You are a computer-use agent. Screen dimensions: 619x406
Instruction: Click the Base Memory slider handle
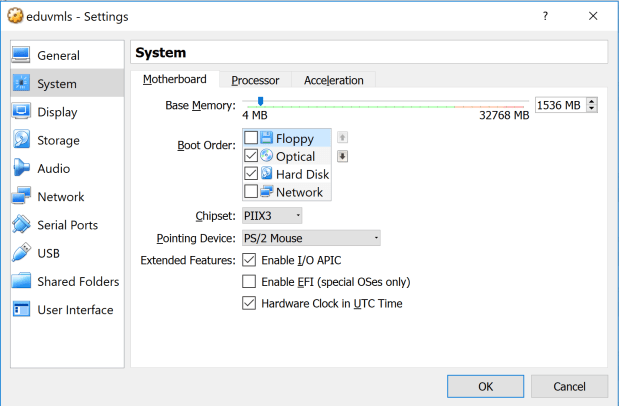260,101
